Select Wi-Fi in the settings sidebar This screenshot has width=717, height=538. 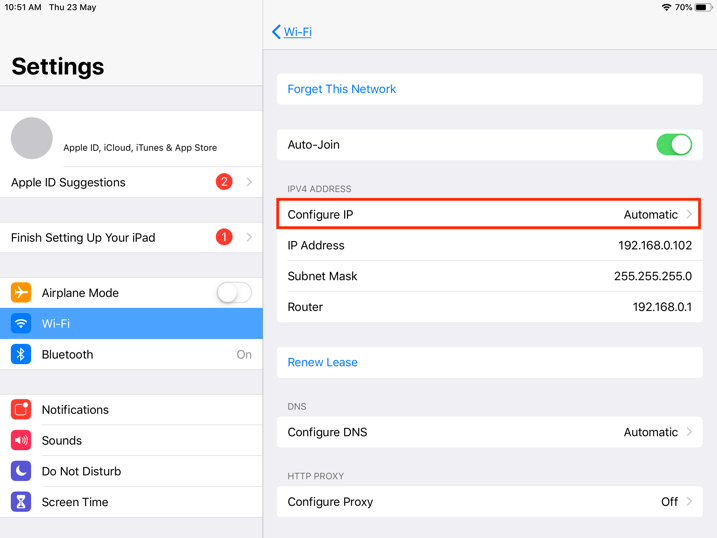(x=131, y=324)
